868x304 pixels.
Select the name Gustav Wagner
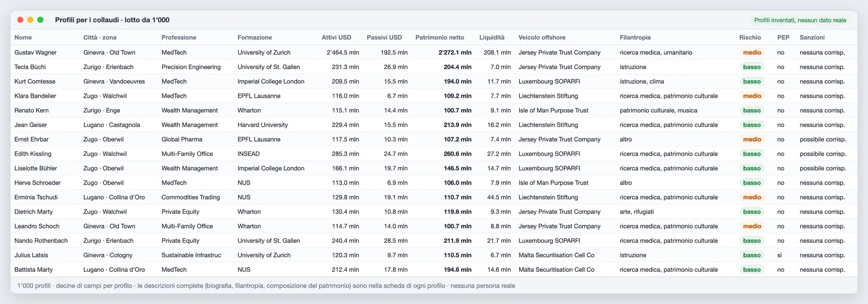click(x=35, y=53)
